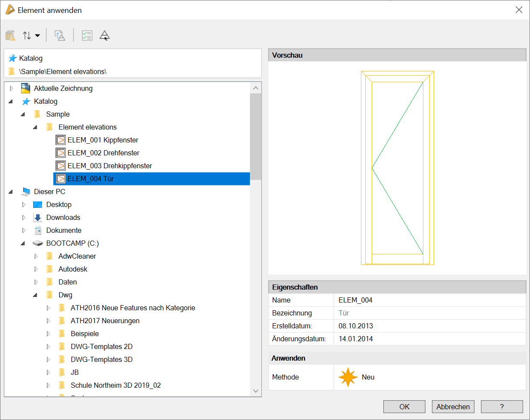The width and height of the screenshot is (530, 420).
Task: Select ELEM_002 Drehfenster in the tree
Action: [103, 153]
